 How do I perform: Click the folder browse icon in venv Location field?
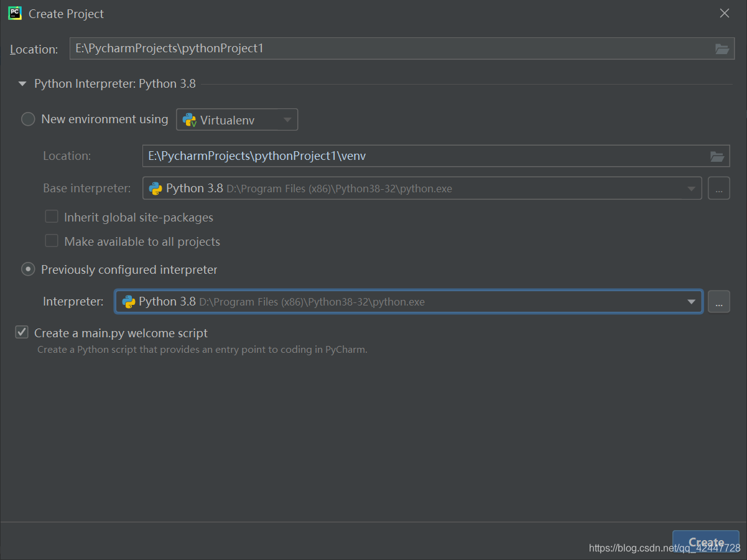click(x=717, y=156)
